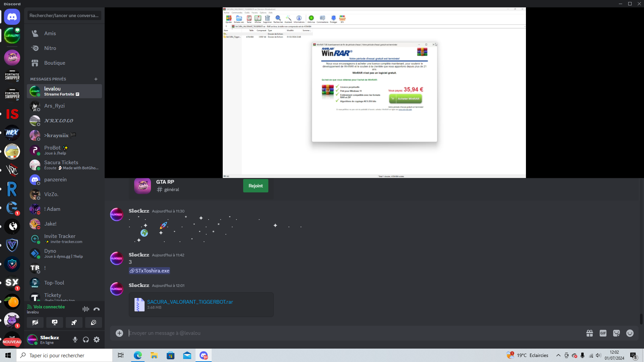Open noise suppression voice settings icon
The width and height of the screenshot is (644, 362).
pyautogui.click(x=86, y=309)
